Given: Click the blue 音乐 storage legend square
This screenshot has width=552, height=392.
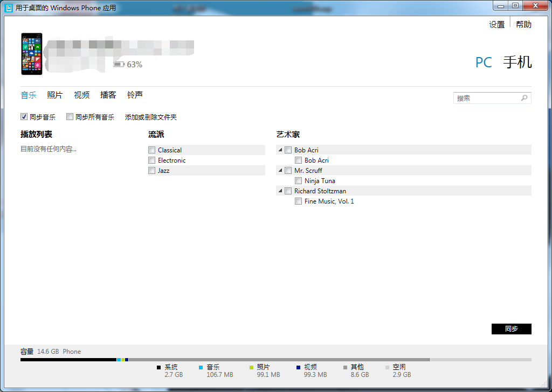Looking at the screenshot, I should pos(201,367).
